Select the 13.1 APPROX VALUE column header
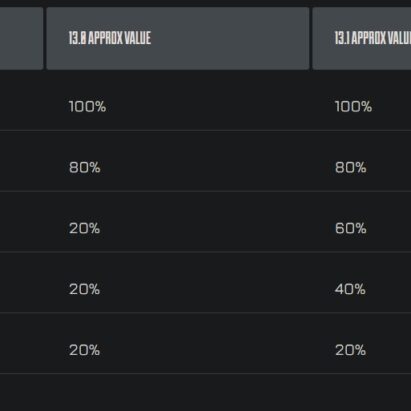The height and width of the screenshot is (411, 411). pyautogui.click(x=362, y=38)
